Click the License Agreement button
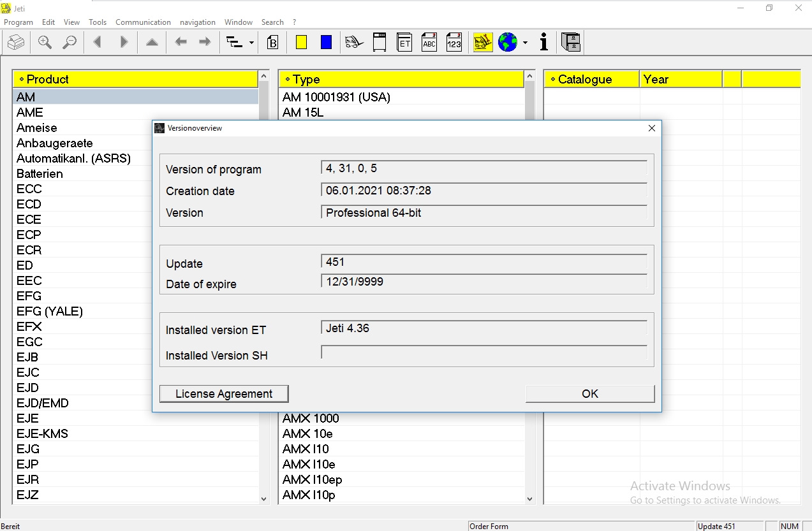Screen dimensions: 812x531 click(x=223, y=393)
